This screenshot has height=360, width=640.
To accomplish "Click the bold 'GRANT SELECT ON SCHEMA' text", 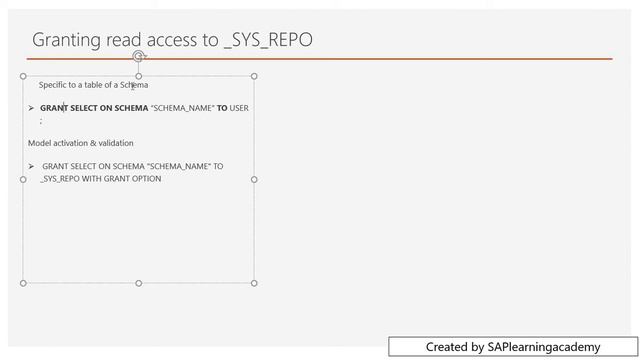I will point(94,108).
